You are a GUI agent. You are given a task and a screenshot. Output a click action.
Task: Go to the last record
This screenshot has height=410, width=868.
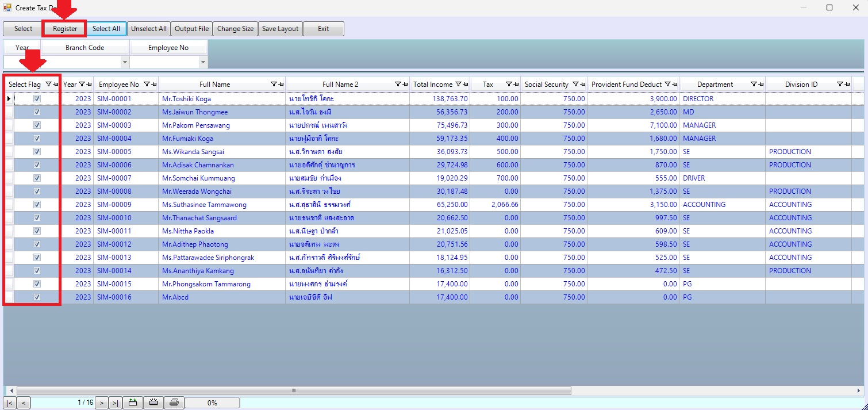click(x=115, y=403)
